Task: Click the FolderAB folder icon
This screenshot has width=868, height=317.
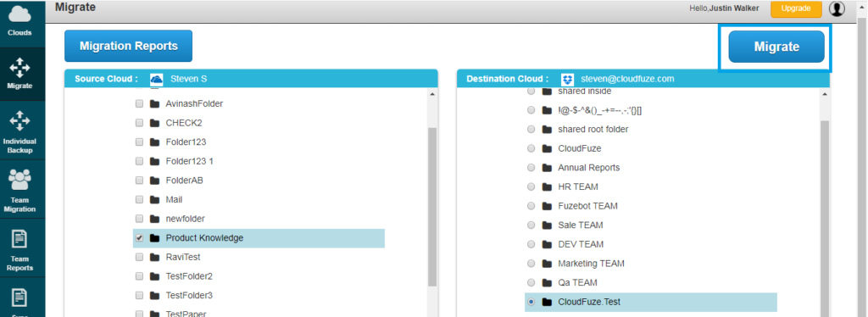Action: coord(154,181)
